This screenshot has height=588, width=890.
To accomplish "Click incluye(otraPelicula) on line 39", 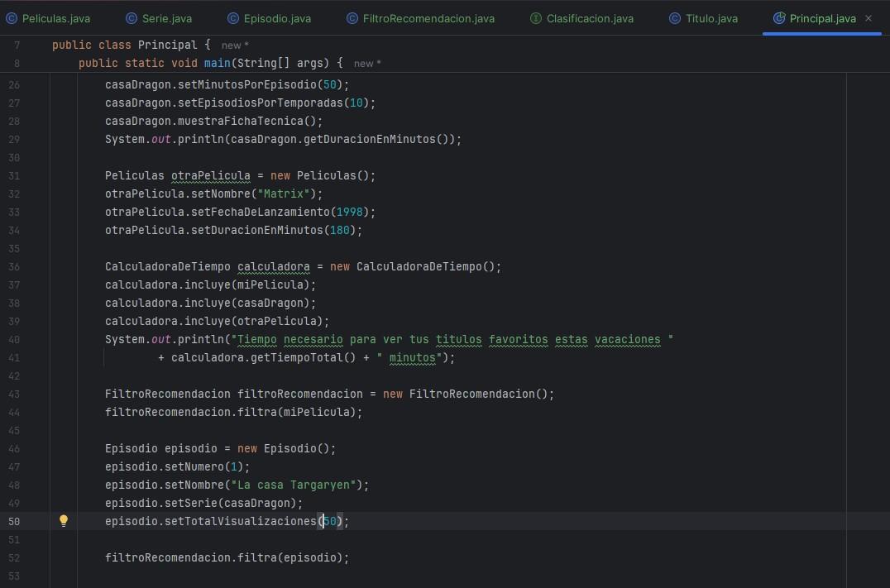I will [254, 321].
